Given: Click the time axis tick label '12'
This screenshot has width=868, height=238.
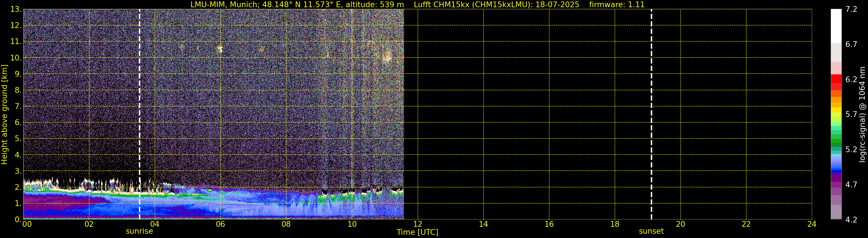Looking at the screenshot, I should [x=417, y=224].
